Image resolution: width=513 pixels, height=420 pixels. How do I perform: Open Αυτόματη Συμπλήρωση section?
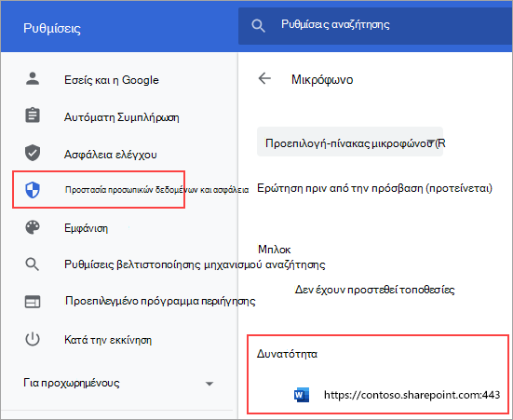(x=121, y=116)
